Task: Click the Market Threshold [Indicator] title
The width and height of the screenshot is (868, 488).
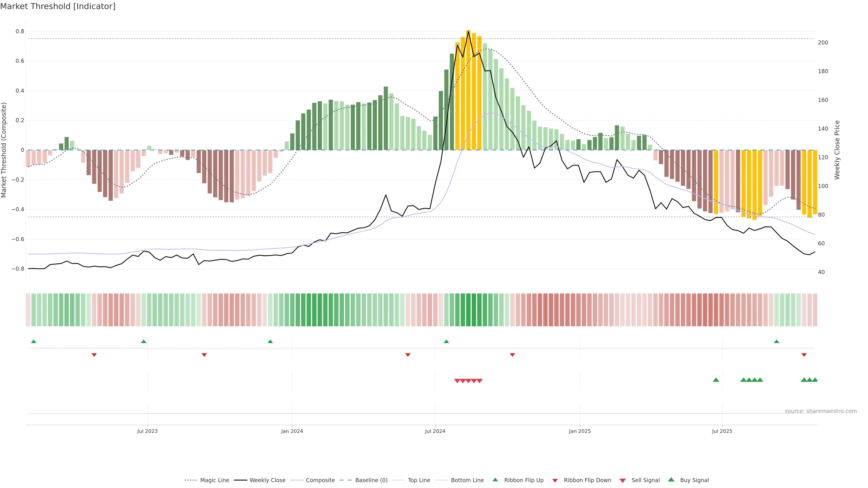Action: (58, 6)
